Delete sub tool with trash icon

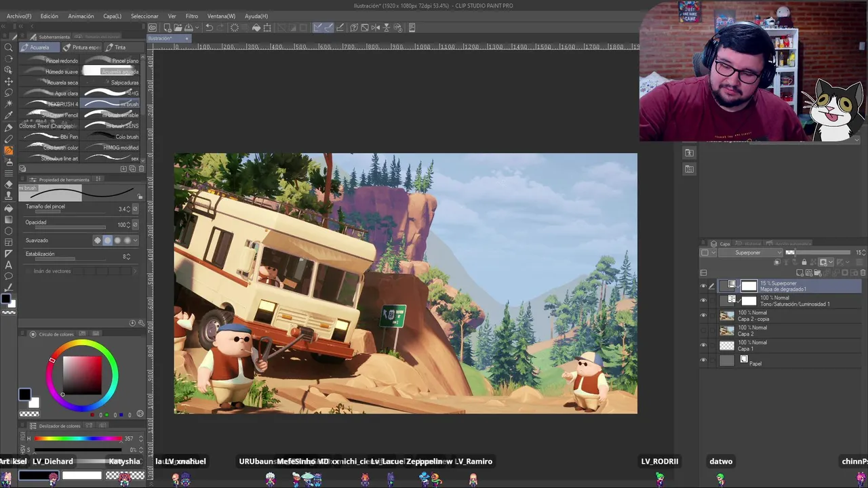pyautogui.click(x=140, y=168)
